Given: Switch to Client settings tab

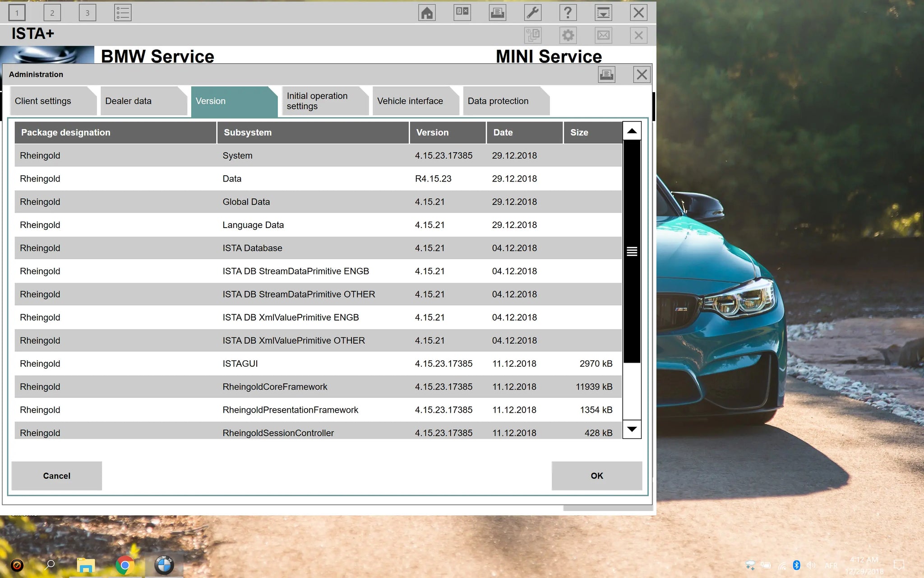Looking at the screenshot, I should [x=53, y=101].
